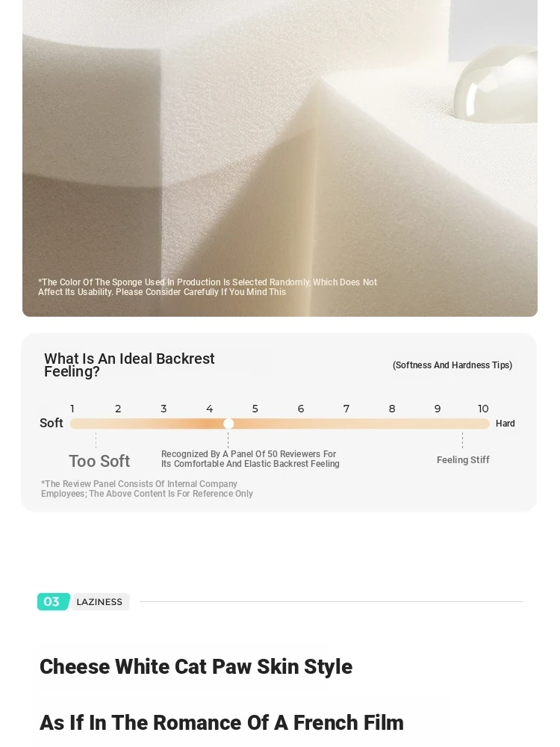Select number 8 on the softness scale
Screen dimensions: 560x747
392,409
